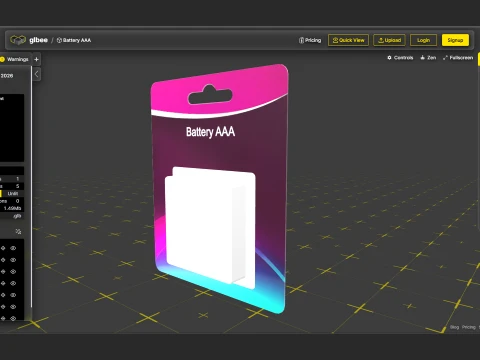Open the Battery AAA breadcrumb item

coord(74,40)
